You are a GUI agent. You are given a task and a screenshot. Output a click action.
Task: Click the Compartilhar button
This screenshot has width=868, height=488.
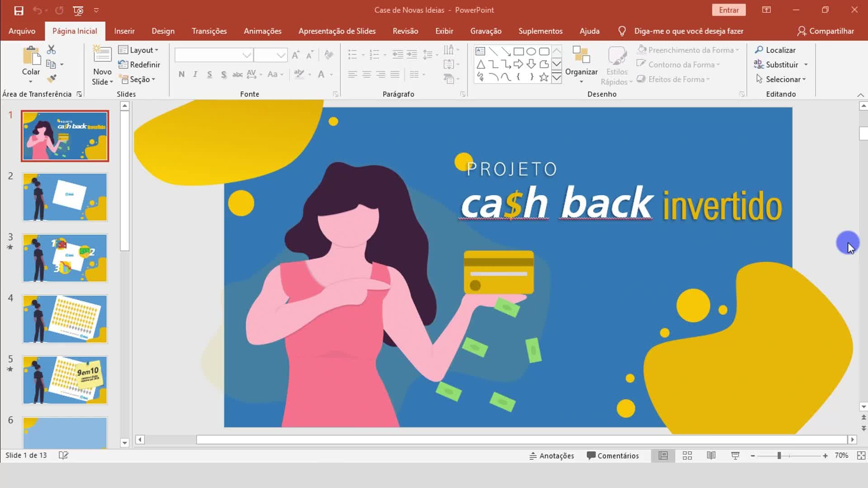pos(826,31)
